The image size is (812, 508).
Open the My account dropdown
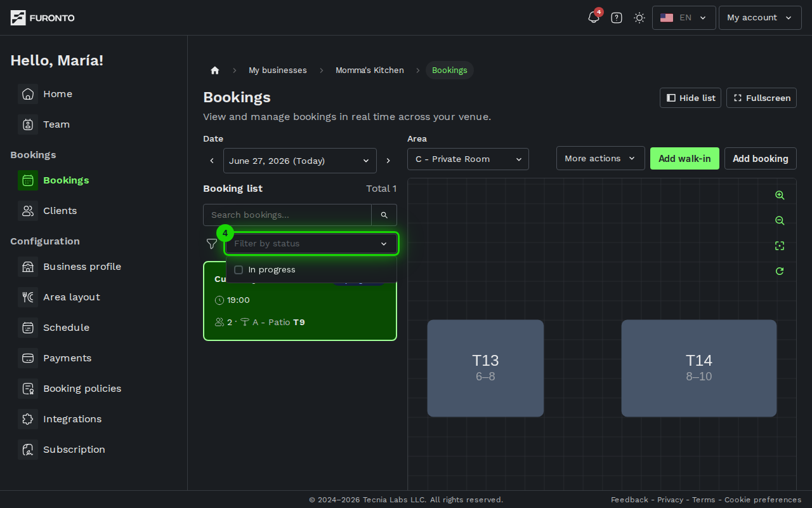[x=760, y=18]
